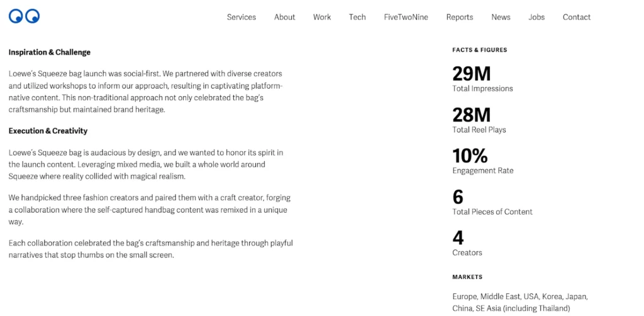The image size is (644, 316).
Task: Click the Inspiration & Challenge heading
Action: pos(49,53)
